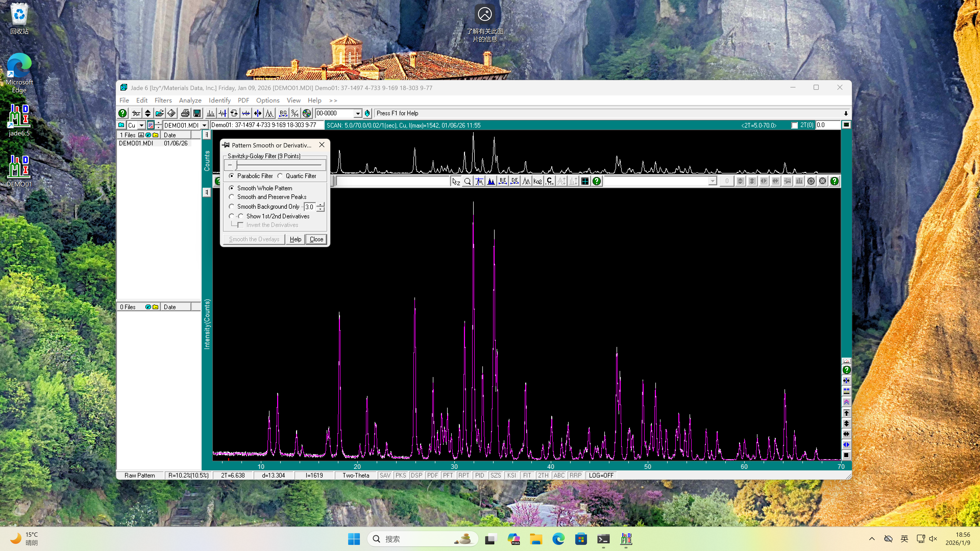Click the B.E background edit icon
Viewport: 980px width, 551px height.
click(x=503, y=181)
